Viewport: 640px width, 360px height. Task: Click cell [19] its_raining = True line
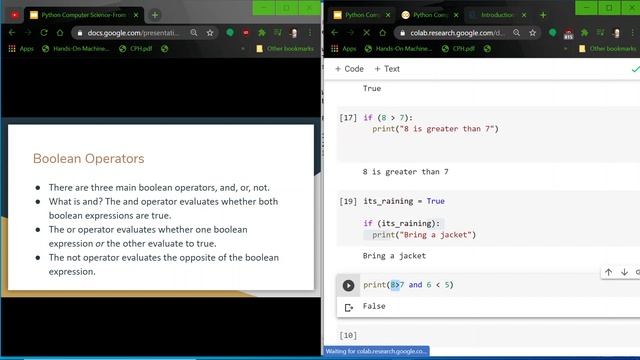(x=404, y=201)
